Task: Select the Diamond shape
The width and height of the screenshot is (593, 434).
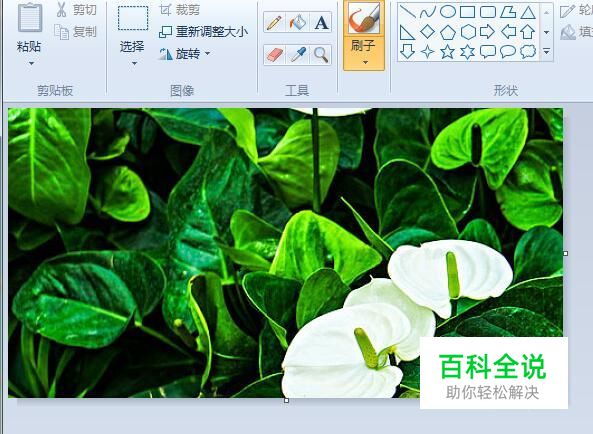Action: 428,32
